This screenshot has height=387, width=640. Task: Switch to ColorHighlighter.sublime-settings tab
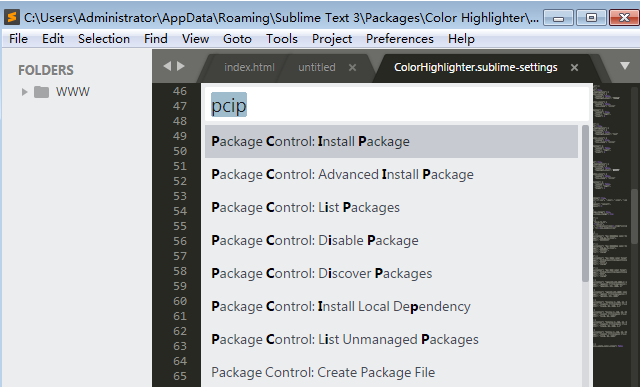476,67
